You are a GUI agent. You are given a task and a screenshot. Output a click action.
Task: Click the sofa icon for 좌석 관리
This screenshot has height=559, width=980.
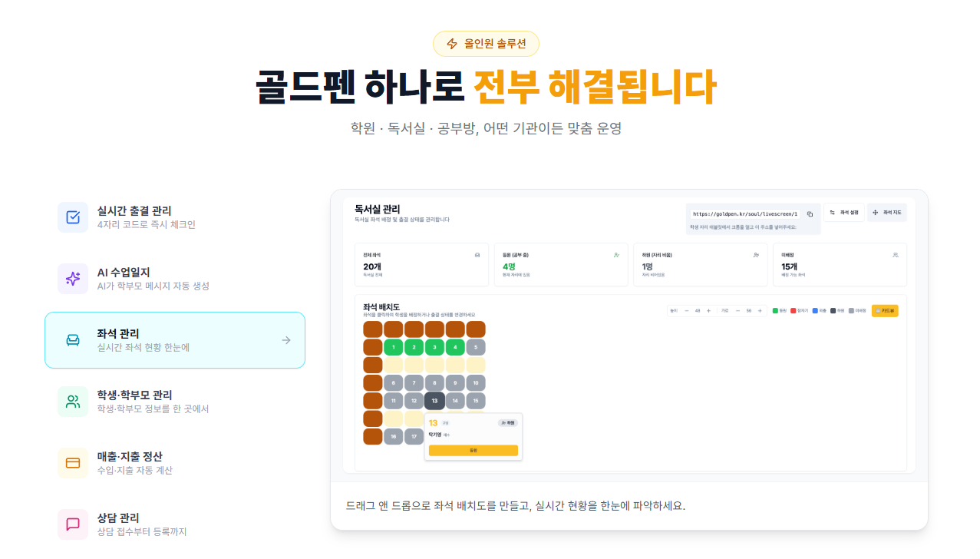[x=73, y=340]
